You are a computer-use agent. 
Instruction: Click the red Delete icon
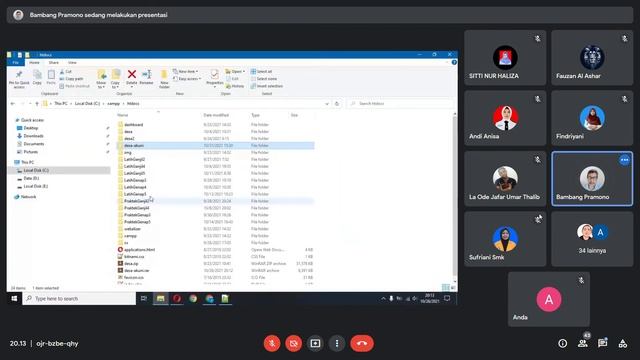coord(131,78)
